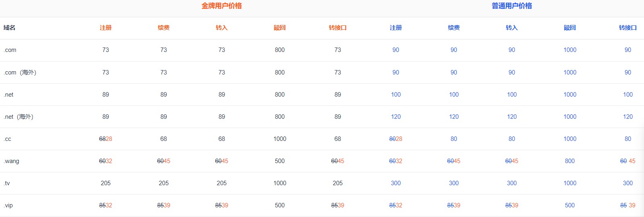Click regular 续费 price 100 in .net row

tap(454, 95)
